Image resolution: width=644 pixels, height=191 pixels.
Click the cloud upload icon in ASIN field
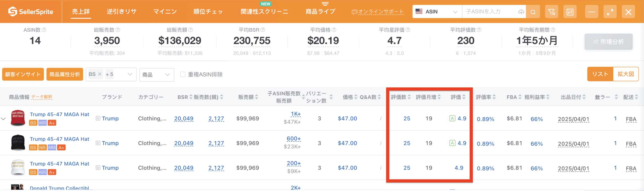(521, 12)
